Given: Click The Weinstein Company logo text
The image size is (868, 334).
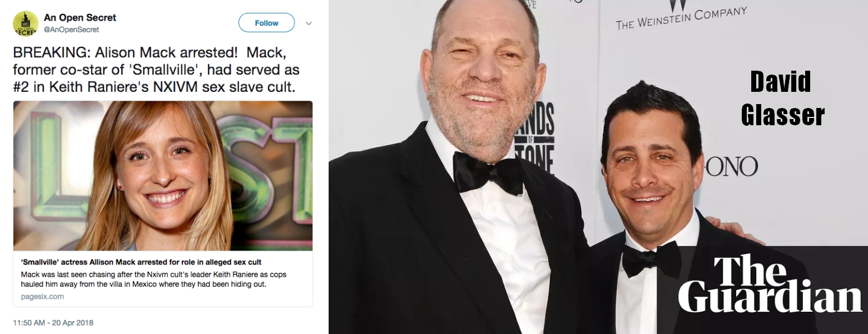Looking at the screenshot, I should point(681,17).
